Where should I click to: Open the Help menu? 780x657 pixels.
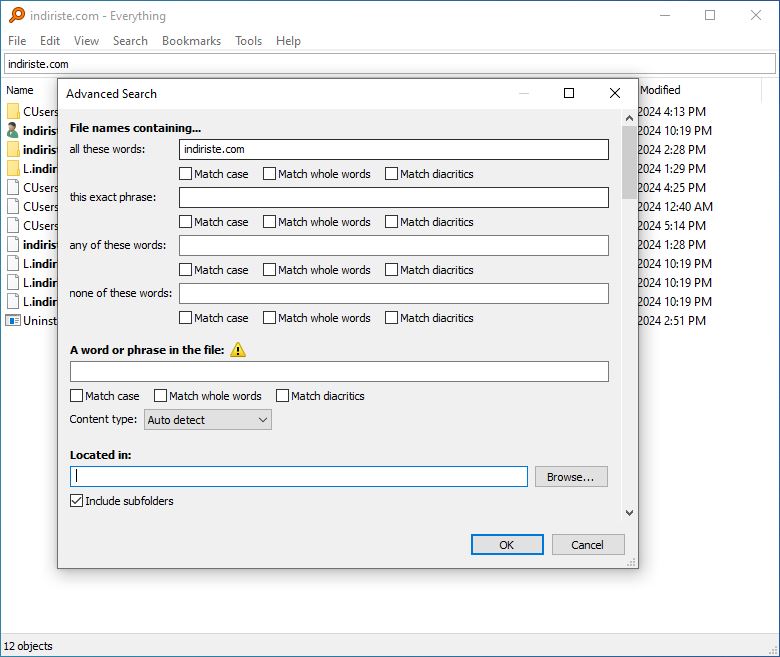[288, 41]
